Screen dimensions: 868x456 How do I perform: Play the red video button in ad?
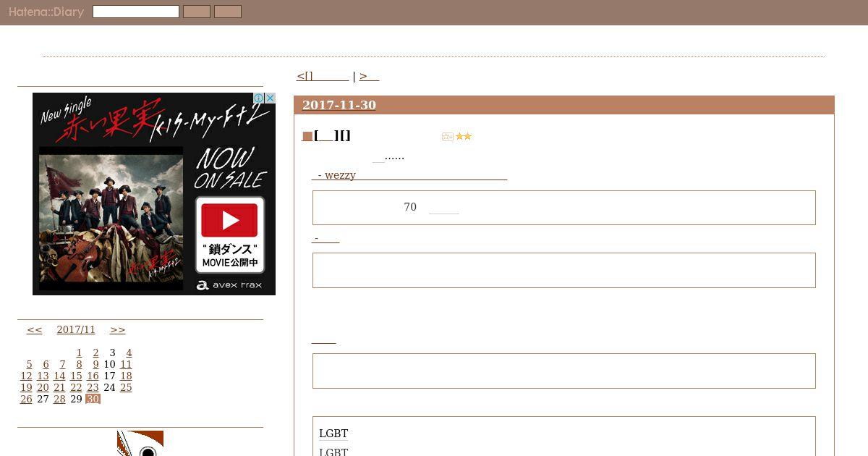pyautogui.click(x=229, y=220)
